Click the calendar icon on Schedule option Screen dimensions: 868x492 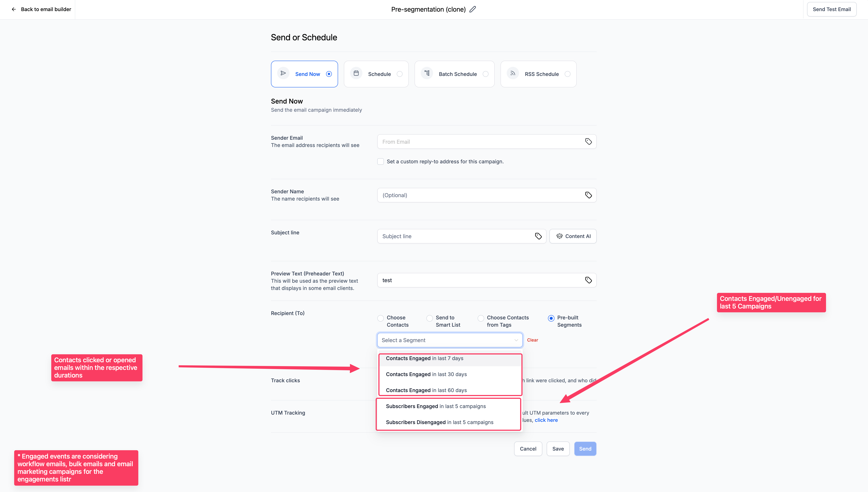356,73
